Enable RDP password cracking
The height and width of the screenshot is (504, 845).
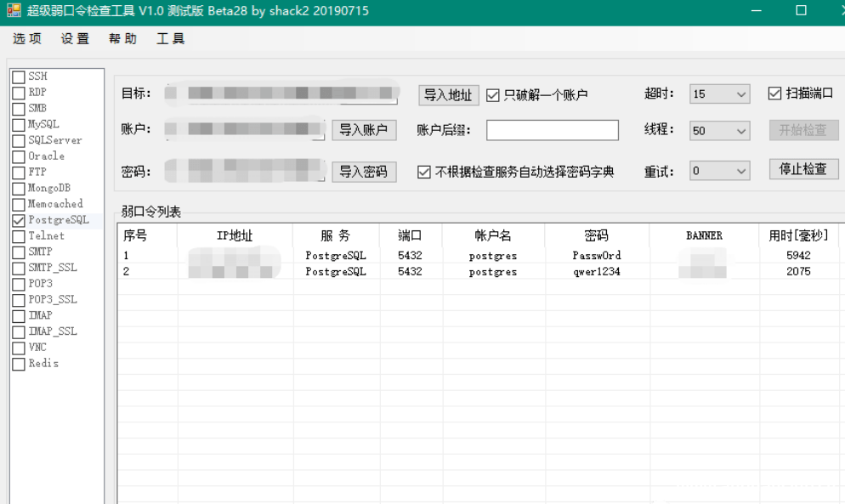pos(18,92)
